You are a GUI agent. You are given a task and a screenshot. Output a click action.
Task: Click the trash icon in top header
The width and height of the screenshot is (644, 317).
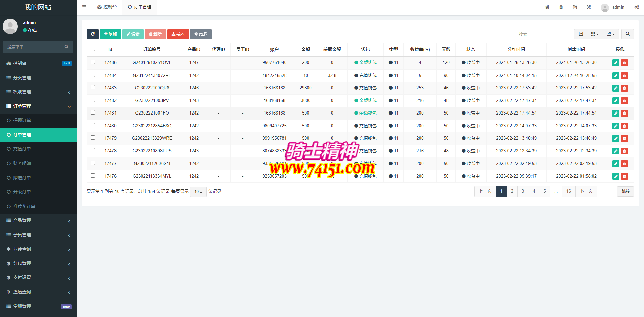[x=561, y=7]
